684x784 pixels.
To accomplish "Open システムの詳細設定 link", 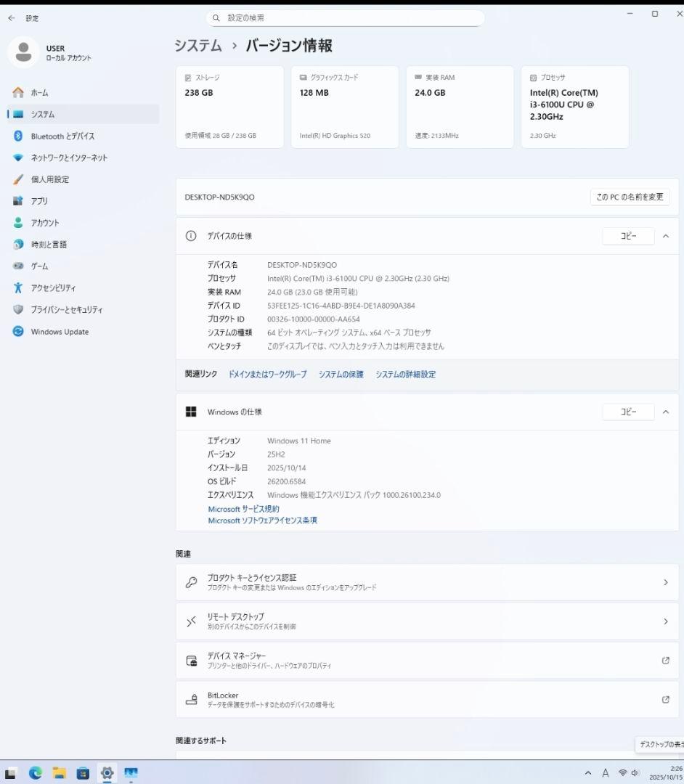I will (x=405, y=375).
